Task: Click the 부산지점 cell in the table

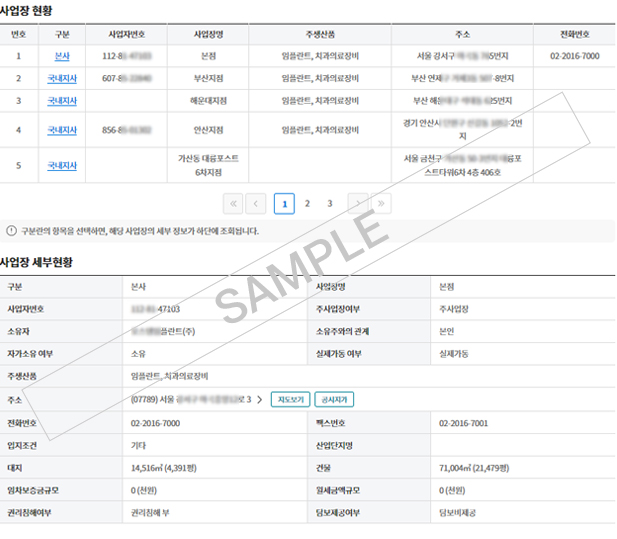Action: point(208,77)
